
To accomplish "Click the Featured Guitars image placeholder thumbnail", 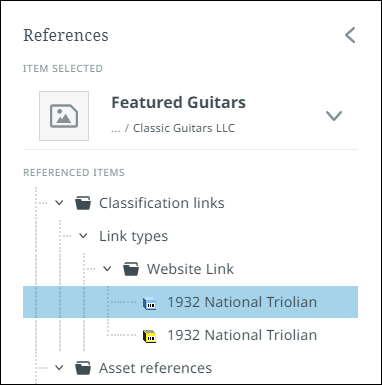I will tap(64, 116).
